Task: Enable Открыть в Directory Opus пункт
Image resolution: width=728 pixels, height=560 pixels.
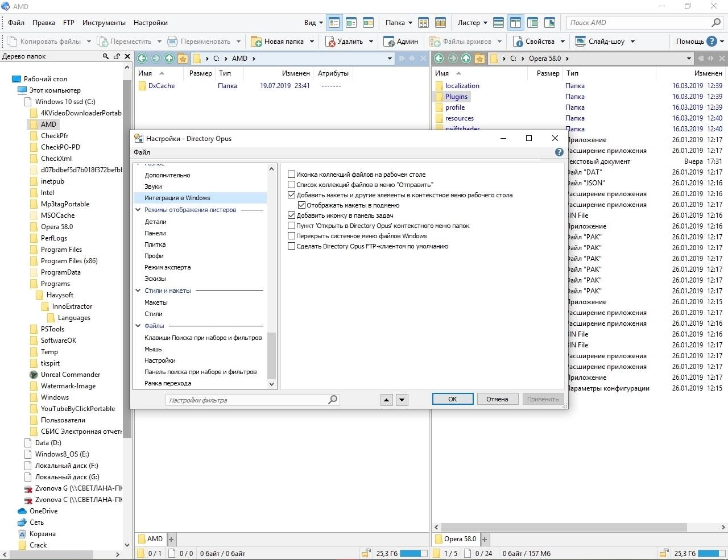Action: click(x=291, y=226)
